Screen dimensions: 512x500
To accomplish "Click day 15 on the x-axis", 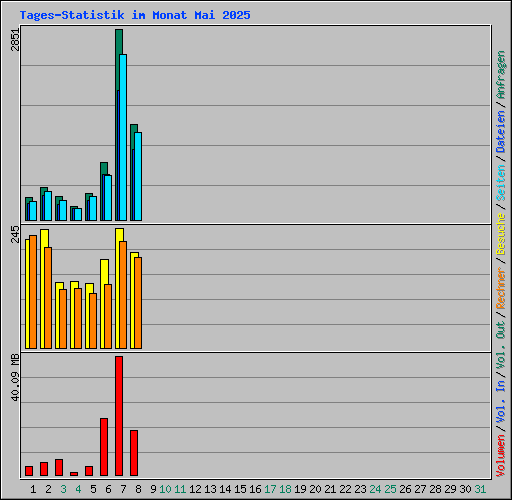I will (x=240, y=489).
